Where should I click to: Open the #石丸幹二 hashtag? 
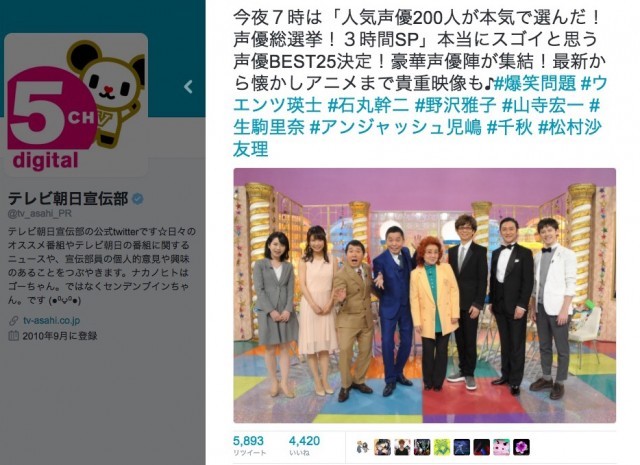pos(369,106)
